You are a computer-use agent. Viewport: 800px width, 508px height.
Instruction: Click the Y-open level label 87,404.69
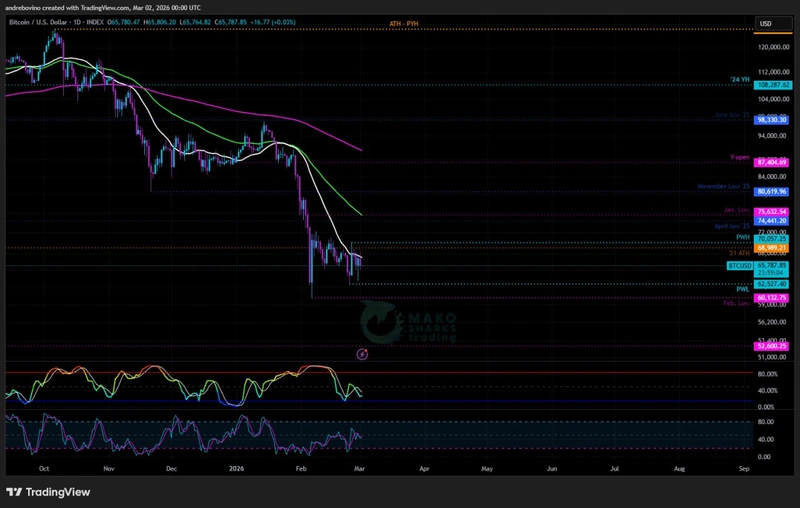point(773,162)
